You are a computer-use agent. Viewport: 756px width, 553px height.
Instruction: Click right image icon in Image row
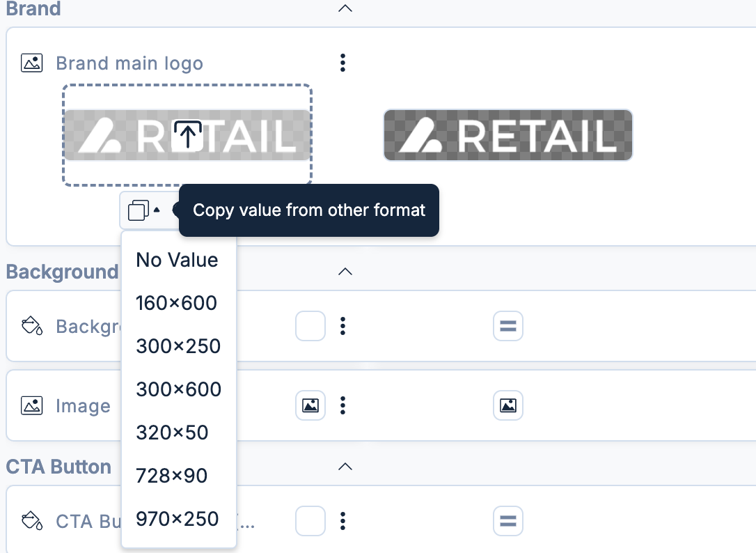tap(508, 405)
